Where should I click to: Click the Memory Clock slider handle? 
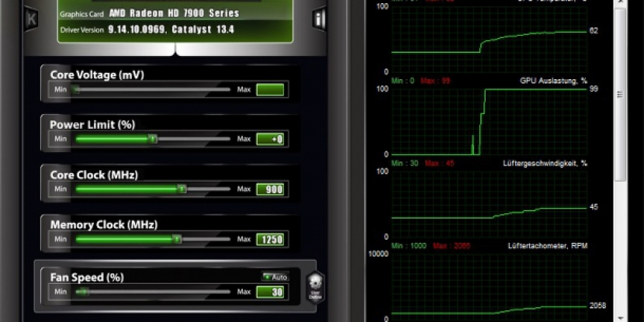(176, 239)
